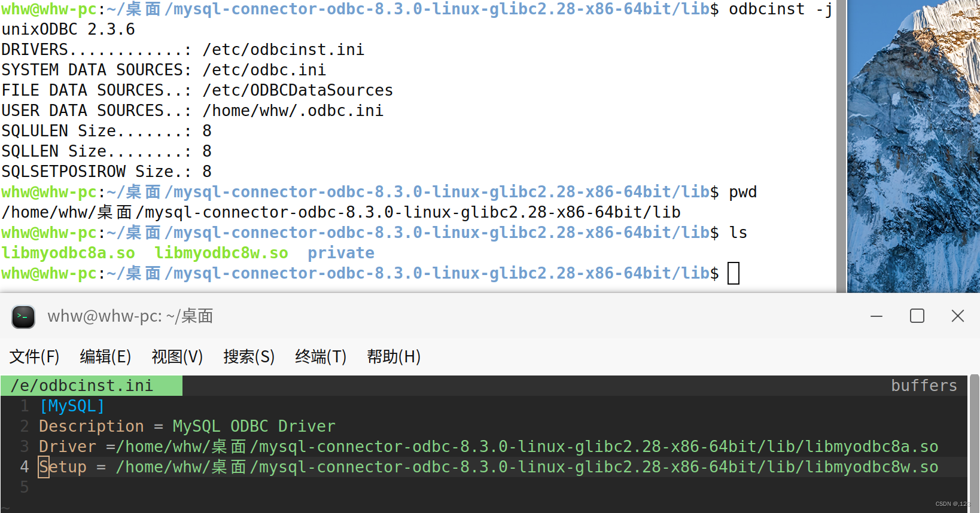
Task: Click libmyodbc8a.so in the ls output
Action: (68, 253)
